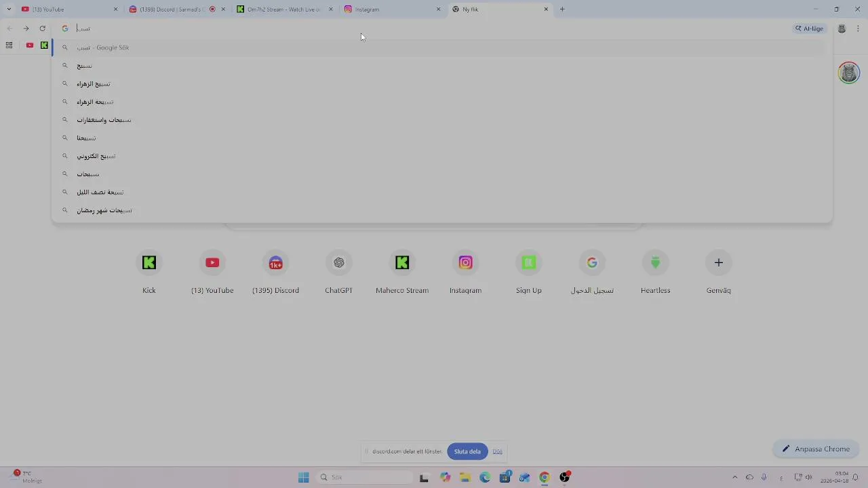Image resolution: width=868 pixels, height=488 pixels.
Task: Close the (13) YouTube tab
Action: click(x=115, y=9)
